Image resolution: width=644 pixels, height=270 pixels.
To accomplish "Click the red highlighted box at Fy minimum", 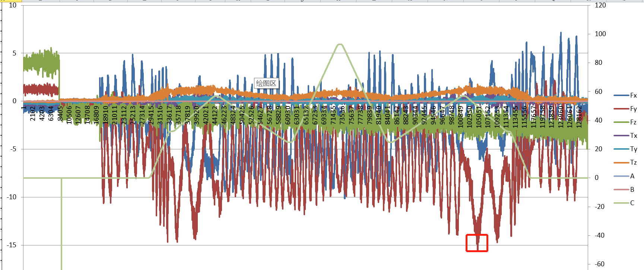I will 477,243.
